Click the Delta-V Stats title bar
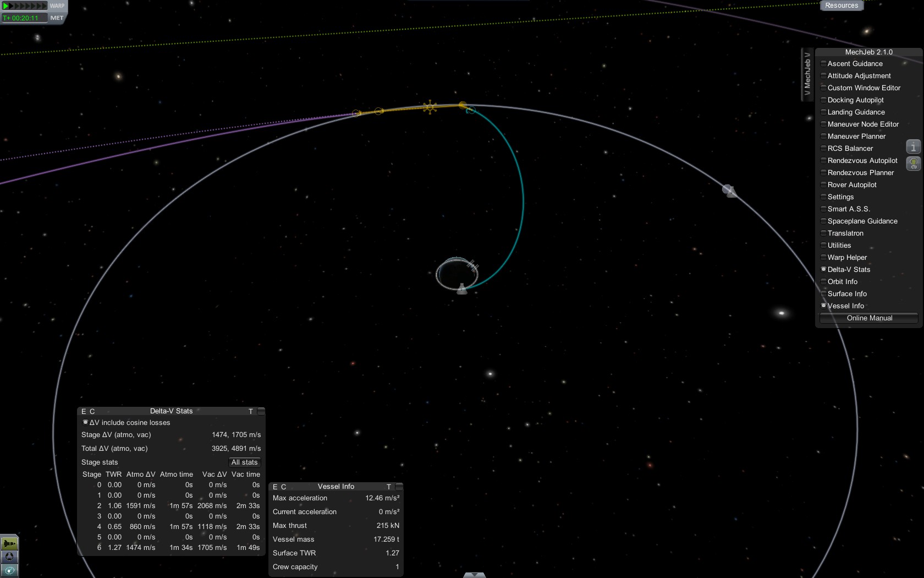Viewport: 924px width, 578px height. click(x=171, y=411)
